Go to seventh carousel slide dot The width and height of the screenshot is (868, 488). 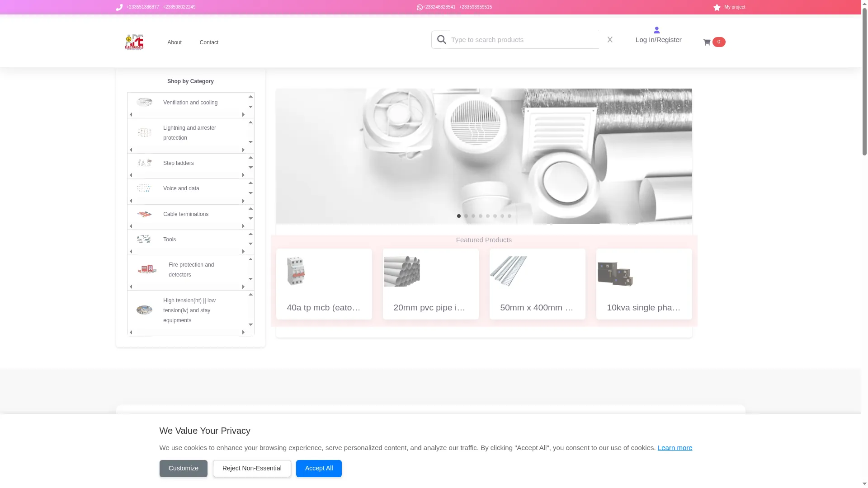point(502,216)
